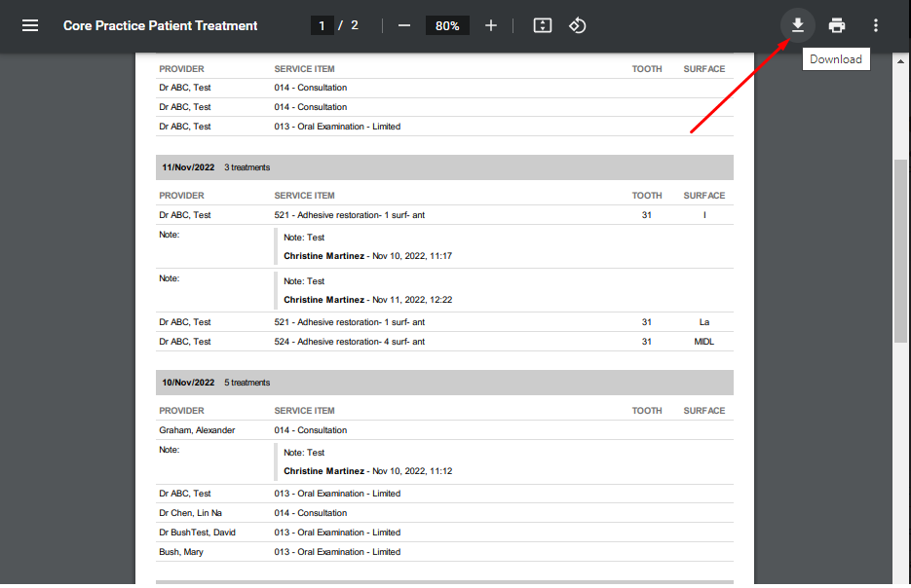
Task: Select tooth 31 in the MIDL row
Action: click(647, 342)
